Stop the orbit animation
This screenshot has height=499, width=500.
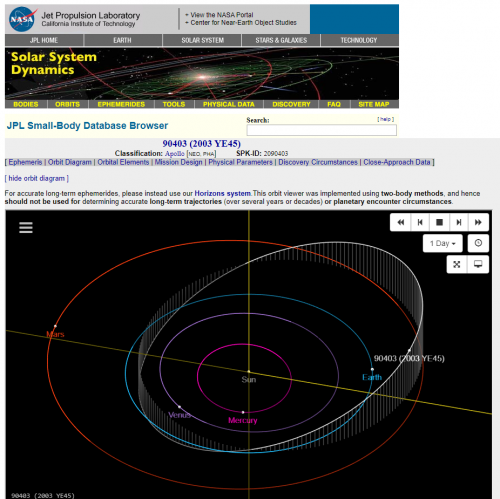[x=439, y=222]
